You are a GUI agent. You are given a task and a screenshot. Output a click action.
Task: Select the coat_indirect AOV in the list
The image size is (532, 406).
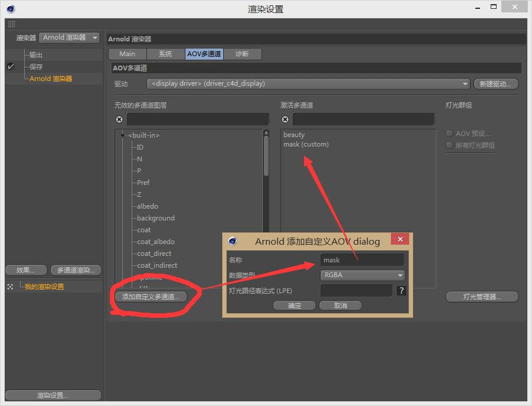click(x=157, y=265)
